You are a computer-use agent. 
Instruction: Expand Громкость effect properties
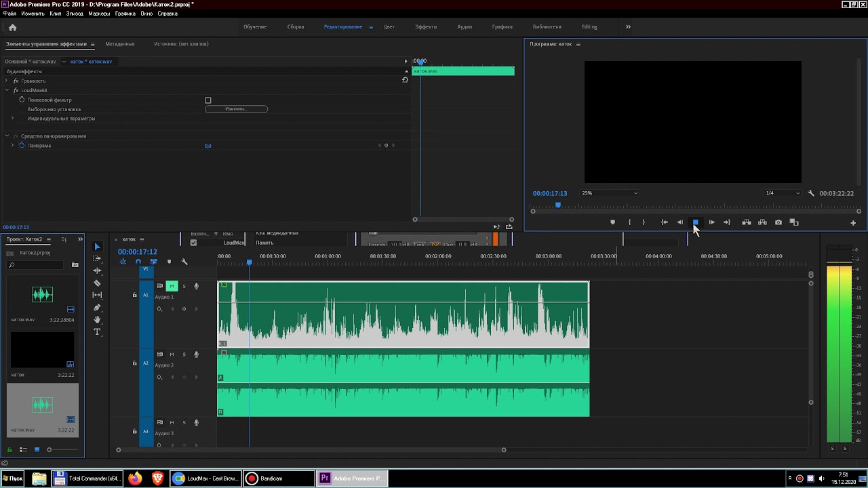[x=7, y=81]
